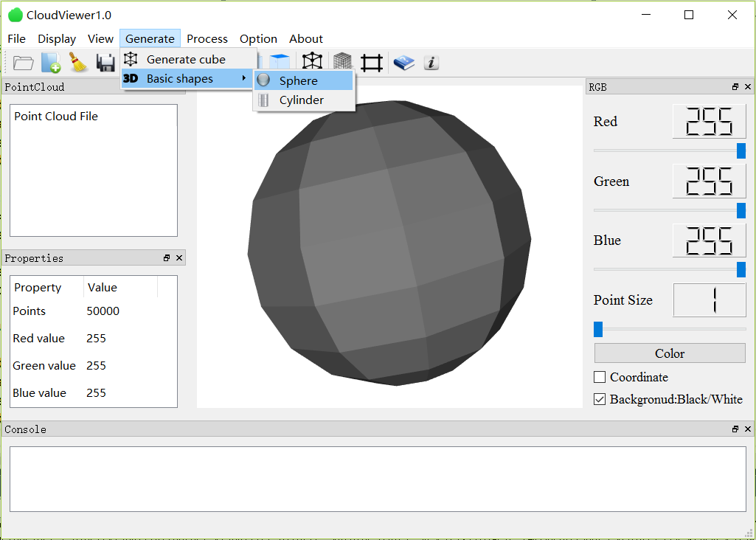Image resolution: width=756 pixels, height=540 pixels.
Task: Click the add file icon with green plus
Action: coord(51,63)
